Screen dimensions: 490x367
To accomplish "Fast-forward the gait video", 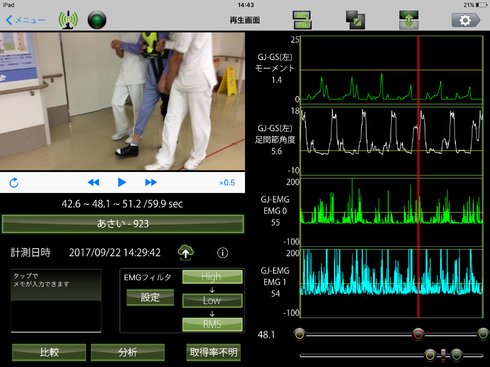I will pos(151,182).
